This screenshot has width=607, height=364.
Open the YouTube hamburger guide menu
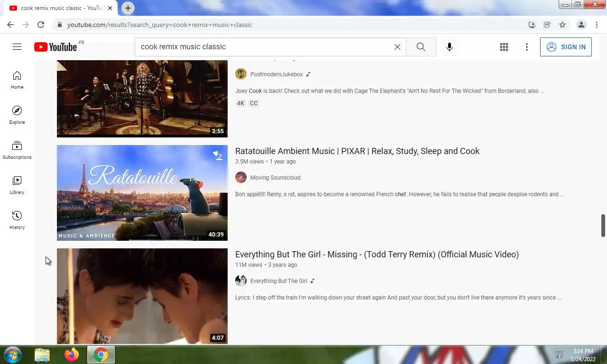pos(17,46)
